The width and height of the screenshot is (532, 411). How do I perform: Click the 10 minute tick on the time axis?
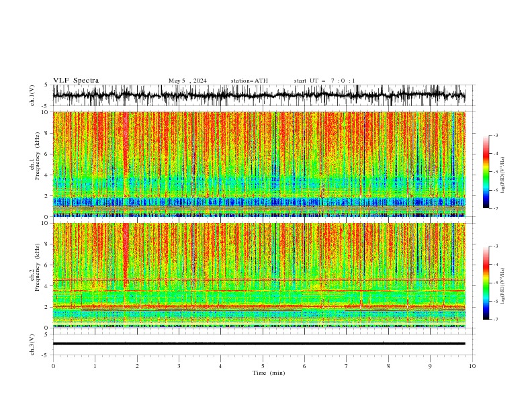click(472, 366)
